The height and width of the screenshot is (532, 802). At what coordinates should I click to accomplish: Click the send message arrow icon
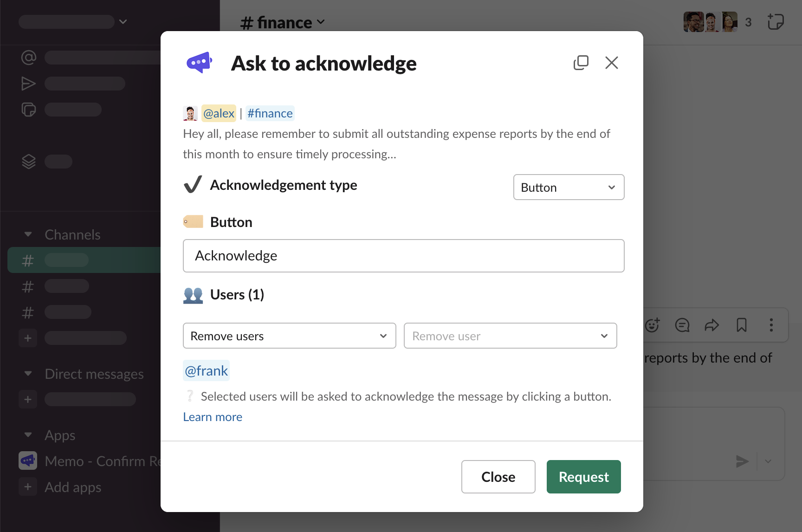tap(742, 461)
